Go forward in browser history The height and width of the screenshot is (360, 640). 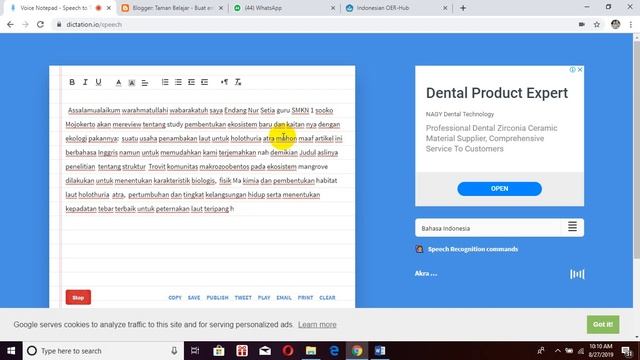click(x=25, y=24)
